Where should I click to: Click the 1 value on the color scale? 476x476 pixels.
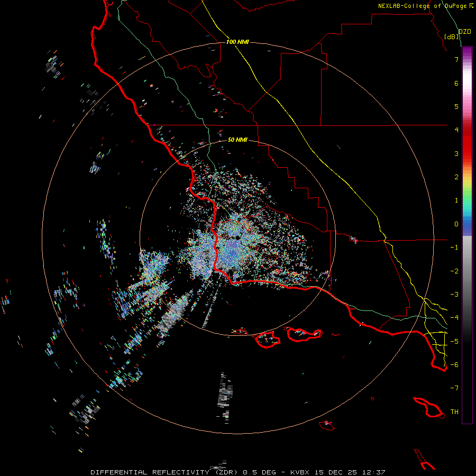(x=456, y=200)
